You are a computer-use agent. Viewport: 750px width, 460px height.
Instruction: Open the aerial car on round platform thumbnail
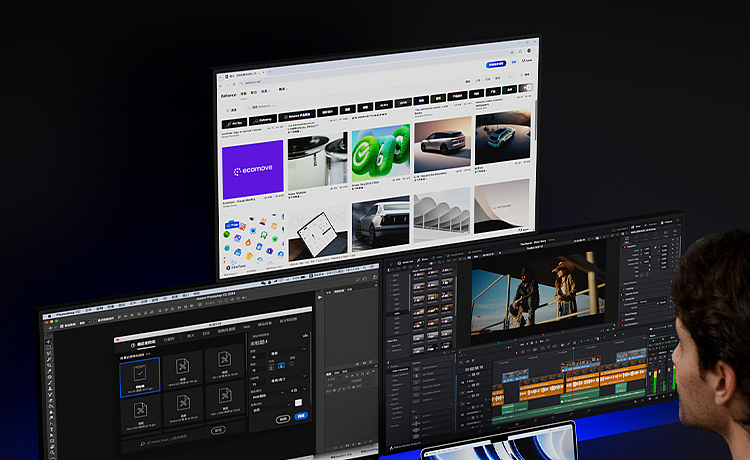[503, 137]
